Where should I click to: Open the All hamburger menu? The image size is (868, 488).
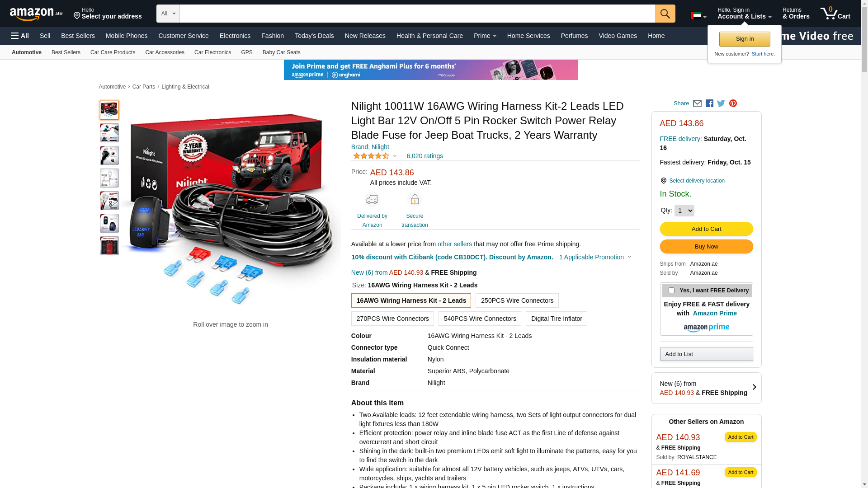pos(20,36)
